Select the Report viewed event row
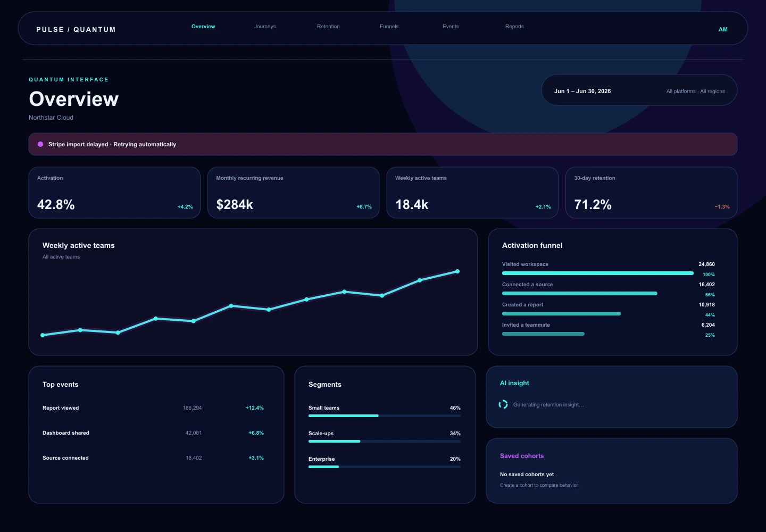 [x=153, y=408]
